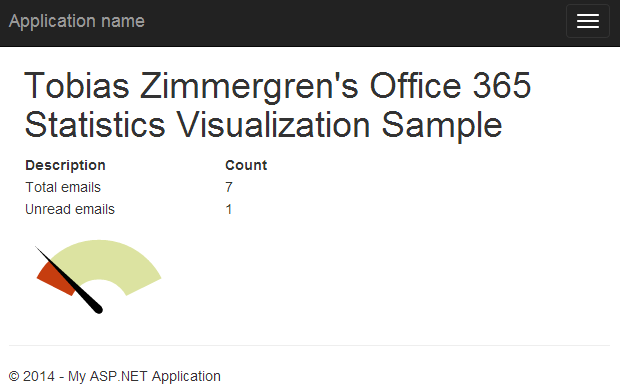Click the unread emails count value 1
The width and height of the screenshot is (620, 392).
point(229,209)
